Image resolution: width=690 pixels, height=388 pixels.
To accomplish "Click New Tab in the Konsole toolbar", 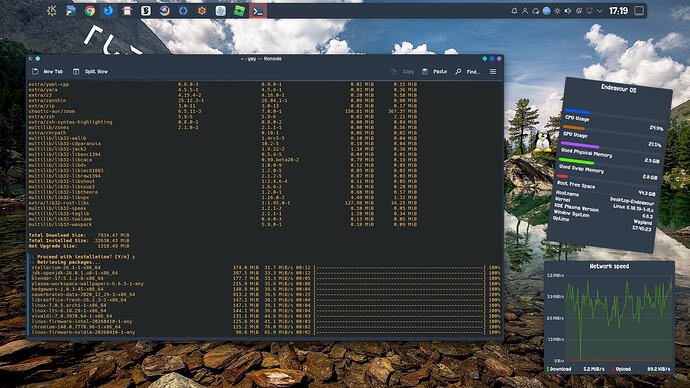I will (48, 71).
